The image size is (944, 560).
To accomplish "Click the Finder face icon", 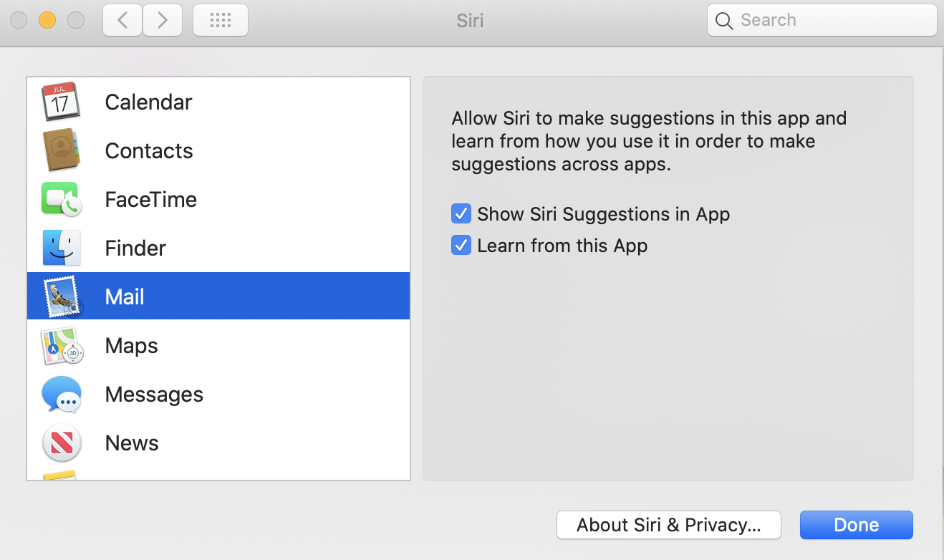I will [61, 248].
